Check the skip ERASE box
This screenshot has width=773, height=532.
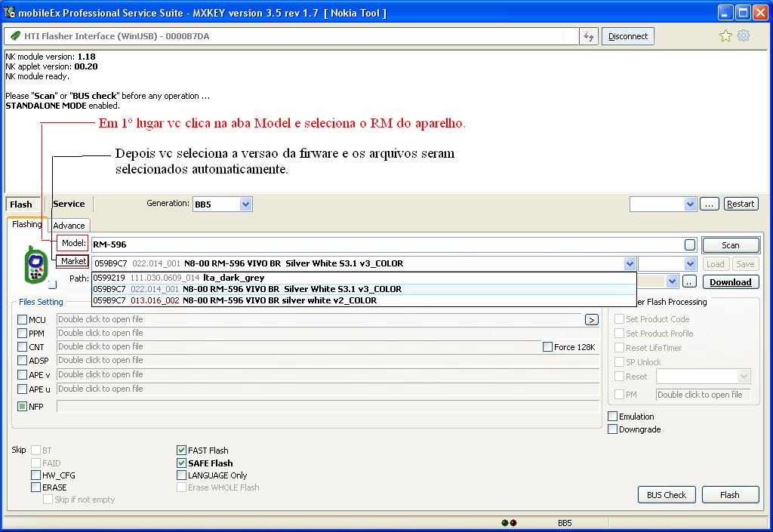[35, 487]
